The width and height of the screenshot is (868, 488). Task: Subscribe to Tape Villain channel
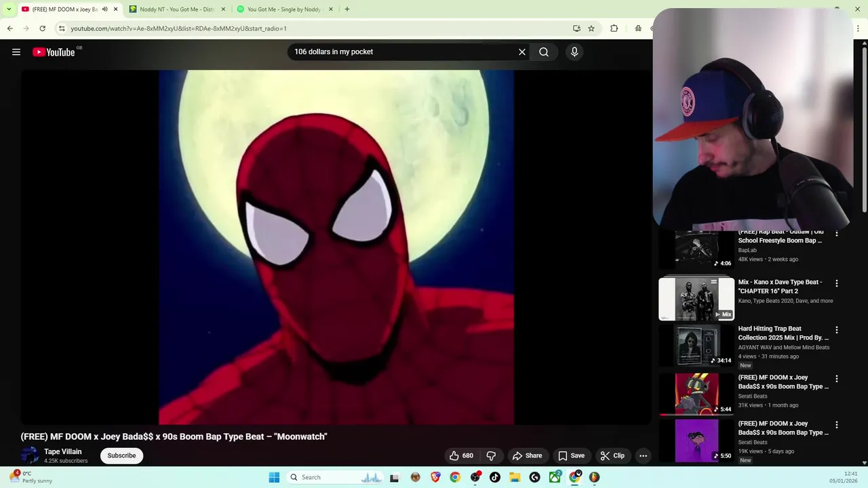tap(121, 455)
